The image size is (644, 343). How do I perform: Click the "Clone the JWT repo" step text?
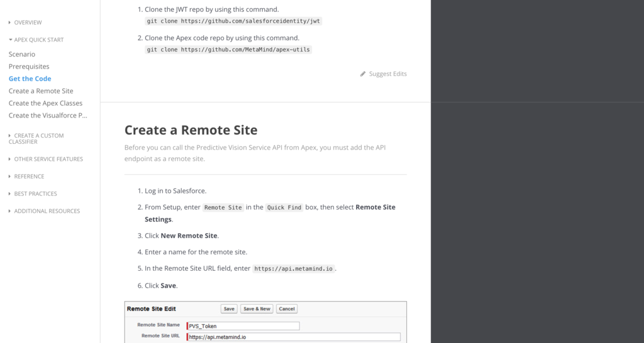(211, 9)
